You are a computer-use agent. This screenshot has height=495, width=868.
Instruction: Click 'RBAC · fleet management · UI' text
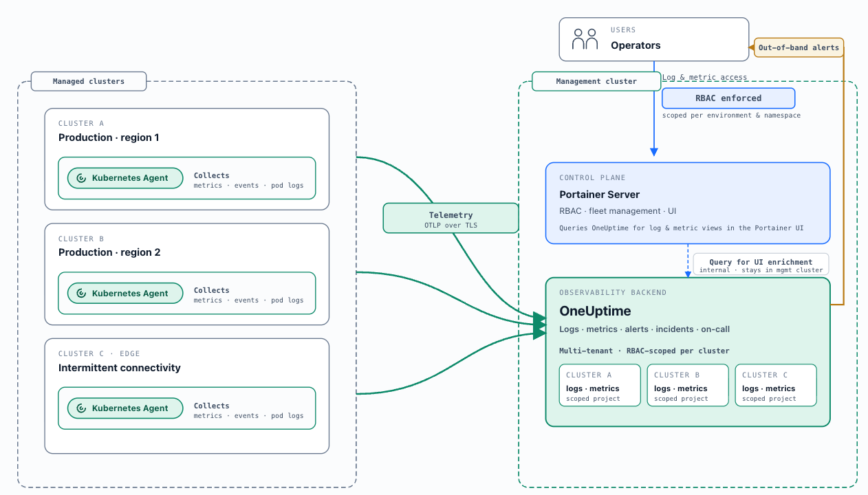[618, 211]
